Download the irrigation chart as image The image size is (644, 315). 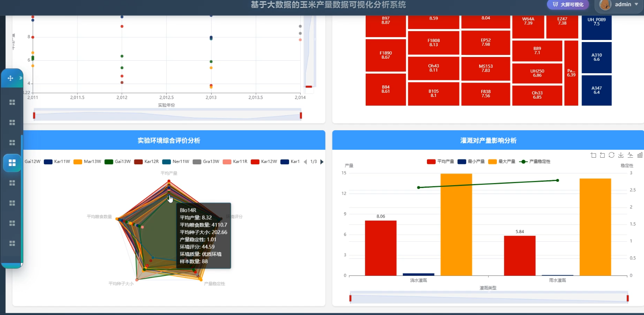tap(621, 155)
